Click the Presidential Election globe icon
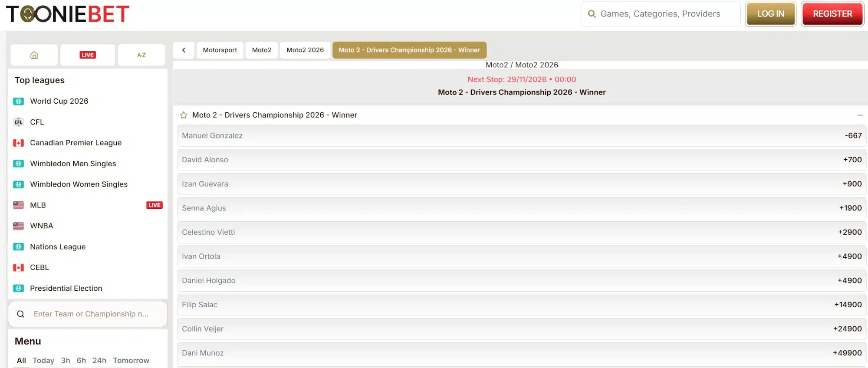The image size is (868, 368). pos(18,289)
